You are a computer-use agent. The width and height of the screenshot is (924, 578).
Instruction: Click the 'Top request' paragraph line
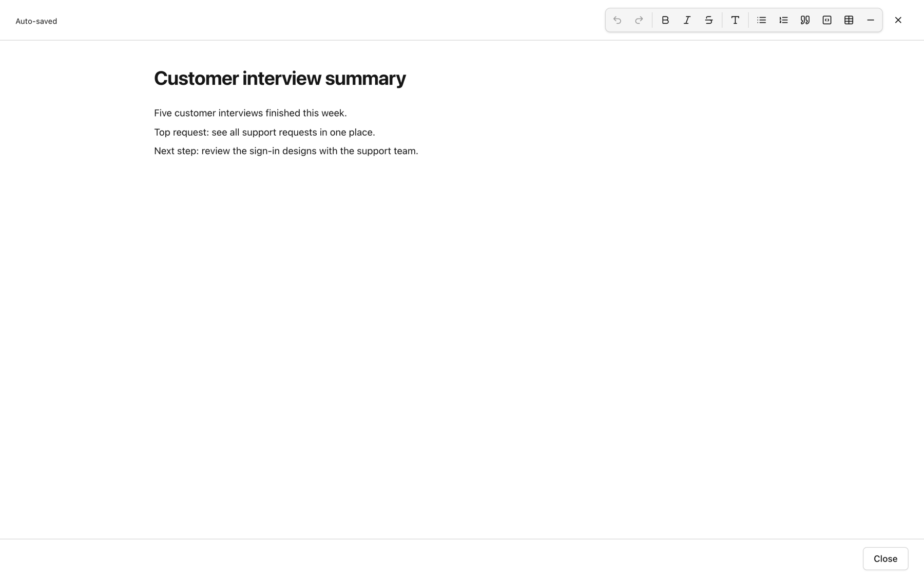[264, 132]
